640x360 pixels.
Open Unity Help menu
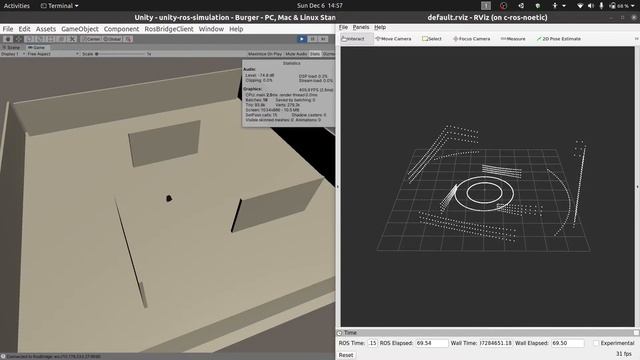point(236,29)
